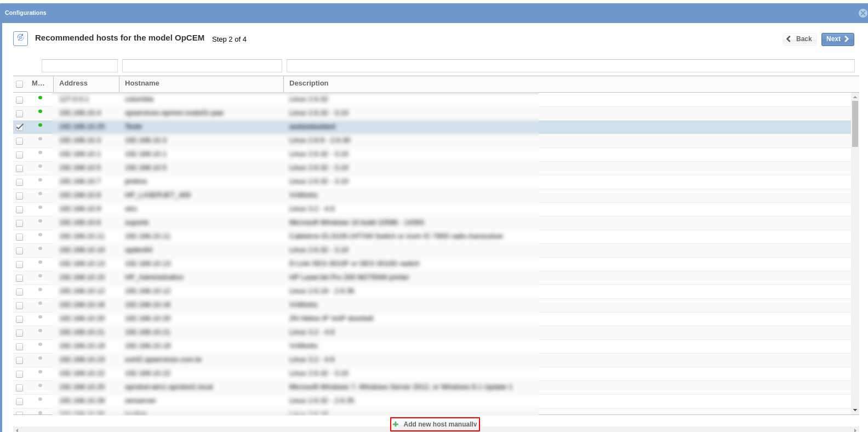The height and width of the screenshot is (432, 868).
Task: Click the vertical scrollbar up arrow
Action: (855, 97)
